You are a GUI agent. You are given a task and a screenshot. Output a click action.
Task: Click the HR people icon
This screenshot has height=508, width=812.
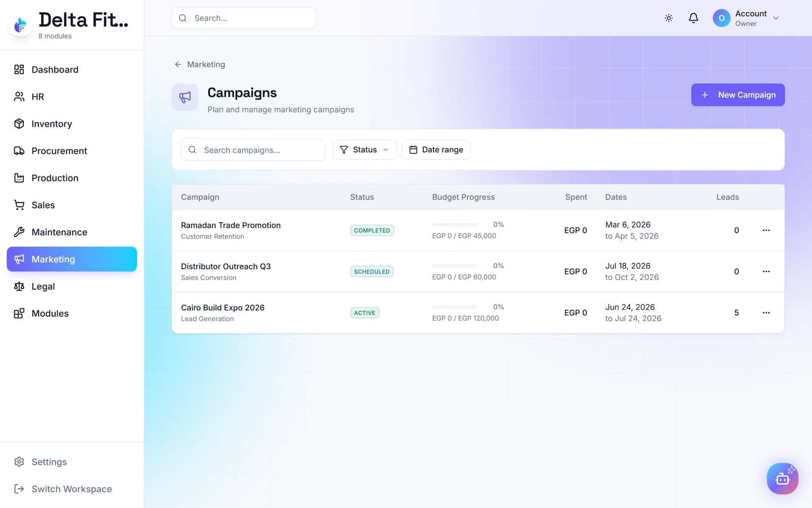click(19, 97)
